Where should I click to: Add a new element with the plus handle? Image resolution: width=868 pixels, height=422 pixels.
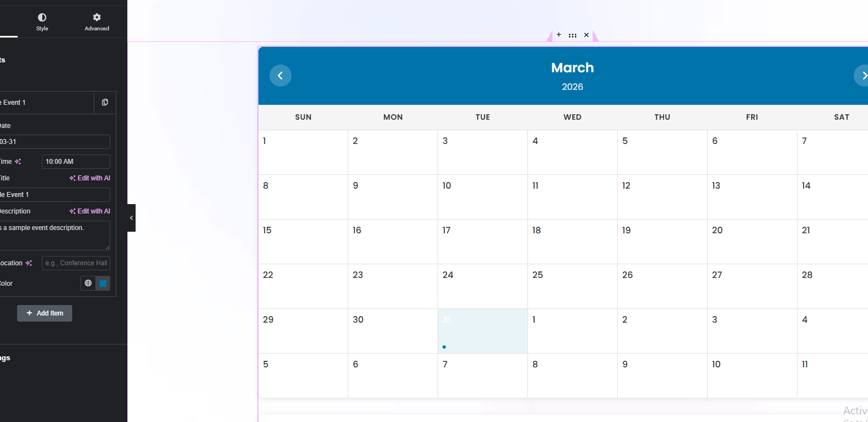pyautogui.click(x=558, y=35)
